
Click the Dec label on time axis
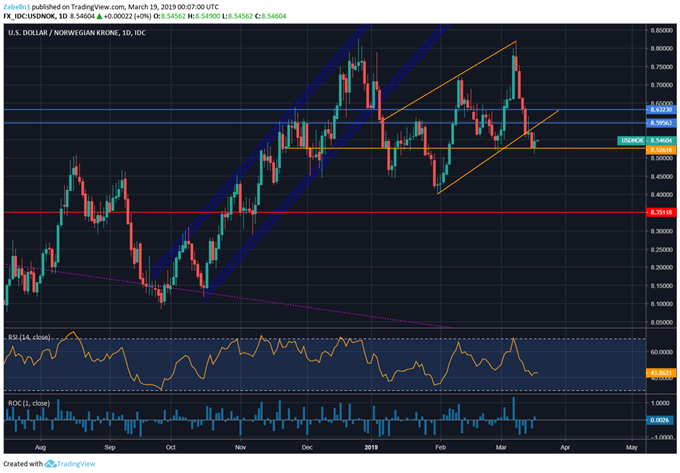307,447
